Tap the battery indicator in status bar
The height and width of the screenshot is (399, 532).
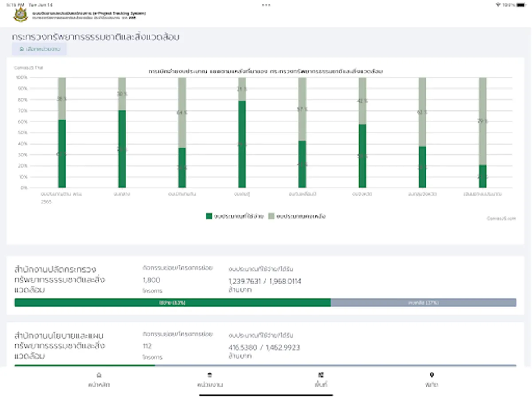coord(520,4)
